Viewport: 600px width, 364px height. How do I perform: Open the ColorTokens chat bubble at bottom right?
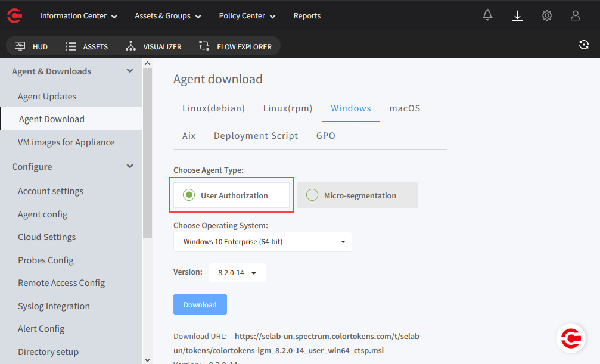pos(571,338)
